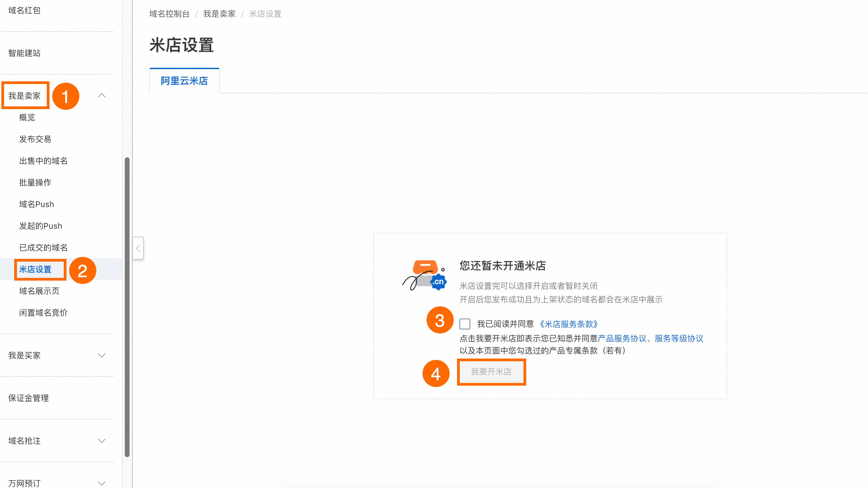This screenshot has width=868, height=488.
Task: Click text 米店设置完可以选择开启或者暂时关闭
Action: pos(528,286)
